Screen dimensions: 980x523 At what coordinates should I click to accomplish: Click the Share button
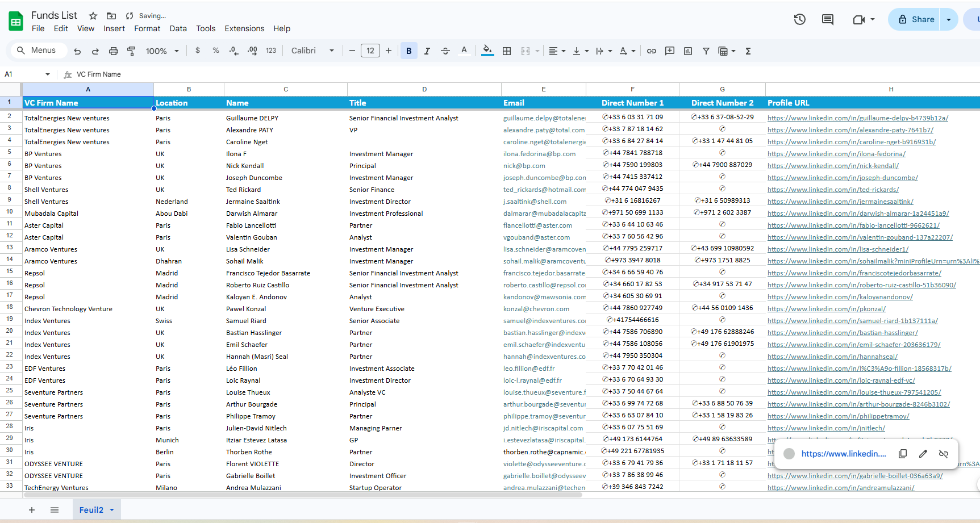[915, 19]
